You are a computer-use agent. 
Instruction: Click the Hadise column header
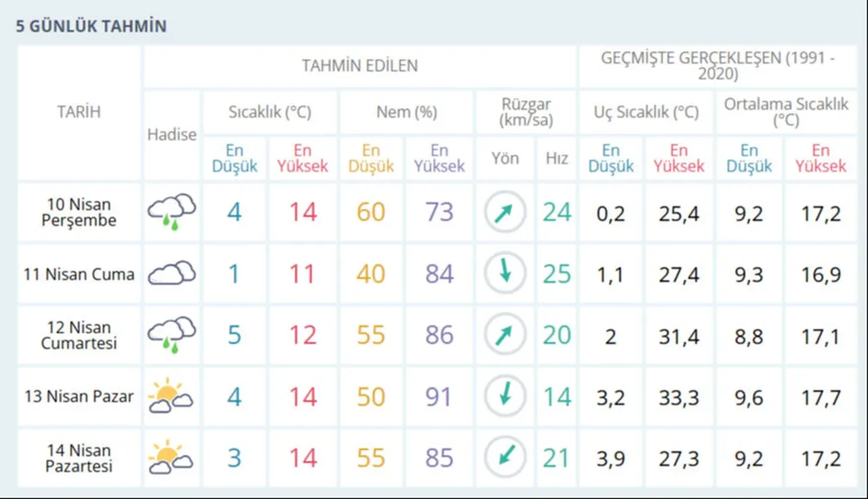point(172,134)
